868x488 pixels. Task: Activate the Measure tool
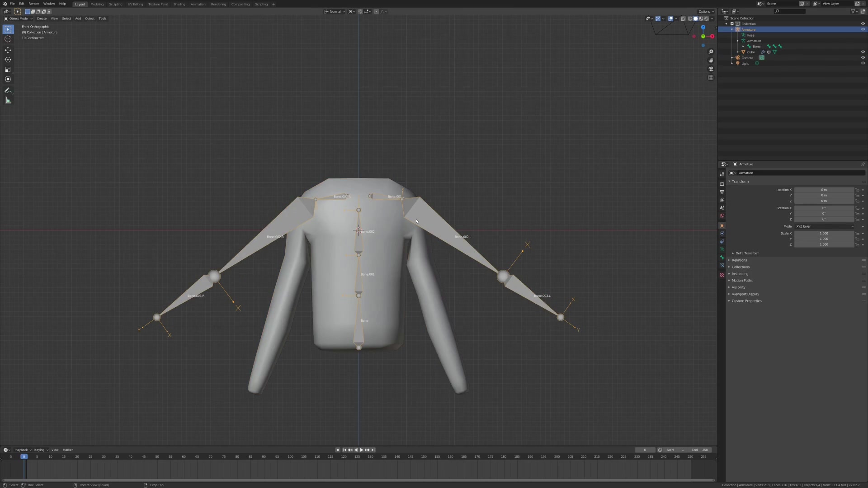pos(8,100)
